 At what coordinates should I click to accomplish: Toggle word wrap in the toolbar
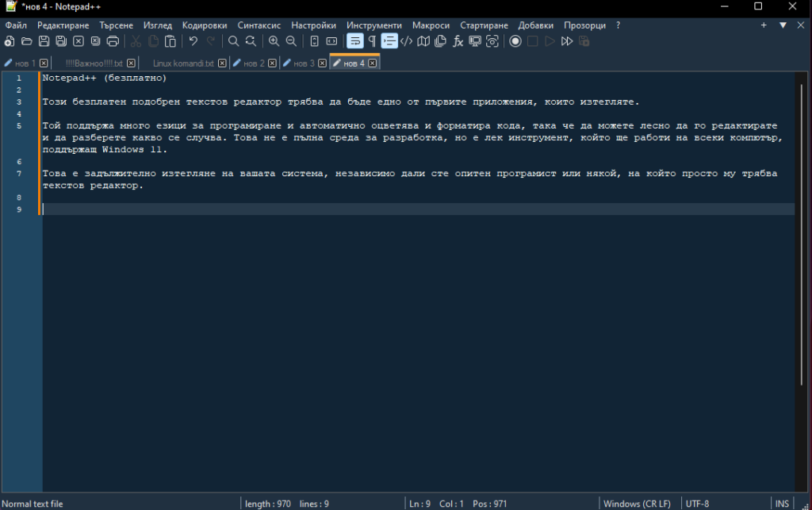pos(354,41)
